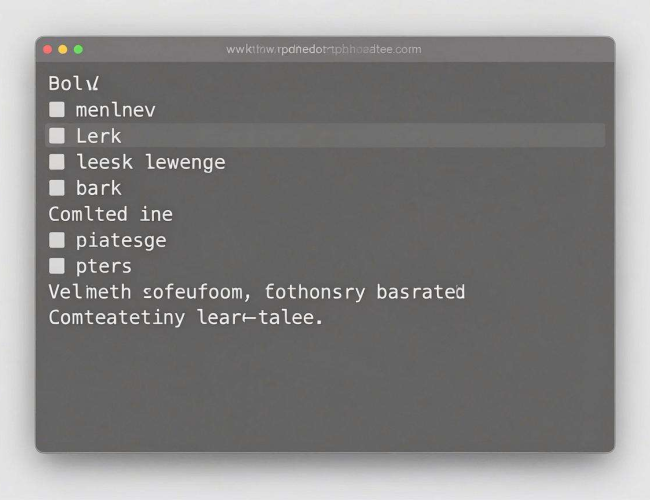Click the window title URL text
The height and width of the screenshot is (500, 650).
(x=324, y=49)
